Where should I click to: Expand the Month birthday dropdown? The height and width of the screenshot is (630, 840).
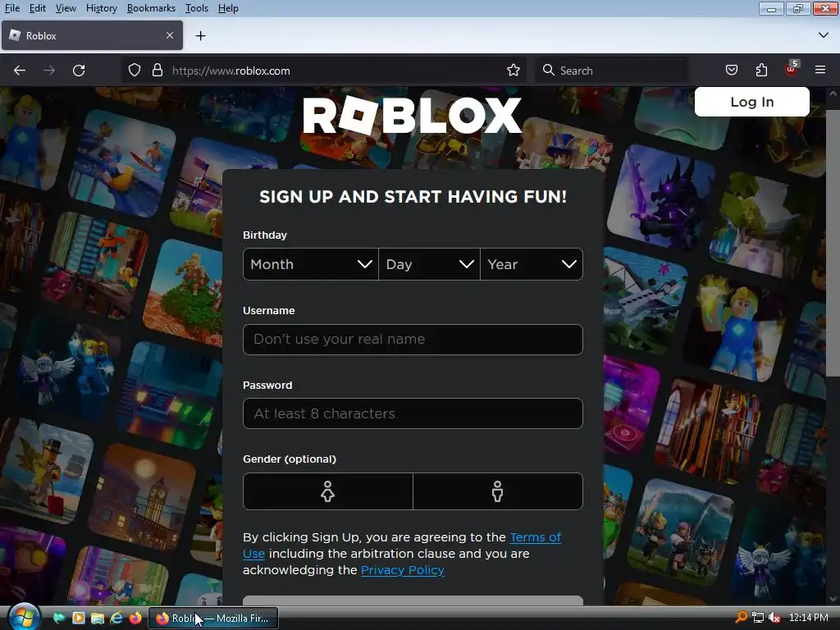(x=311, y=264)
